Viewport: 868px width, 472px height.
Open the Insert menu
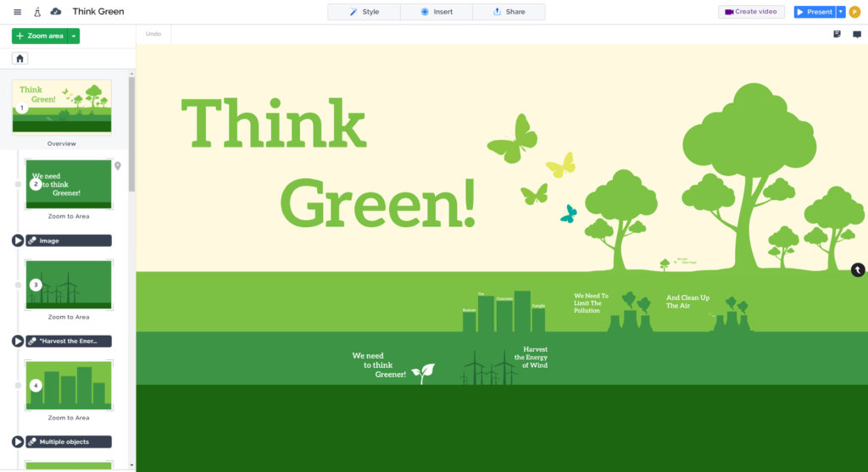437,12
